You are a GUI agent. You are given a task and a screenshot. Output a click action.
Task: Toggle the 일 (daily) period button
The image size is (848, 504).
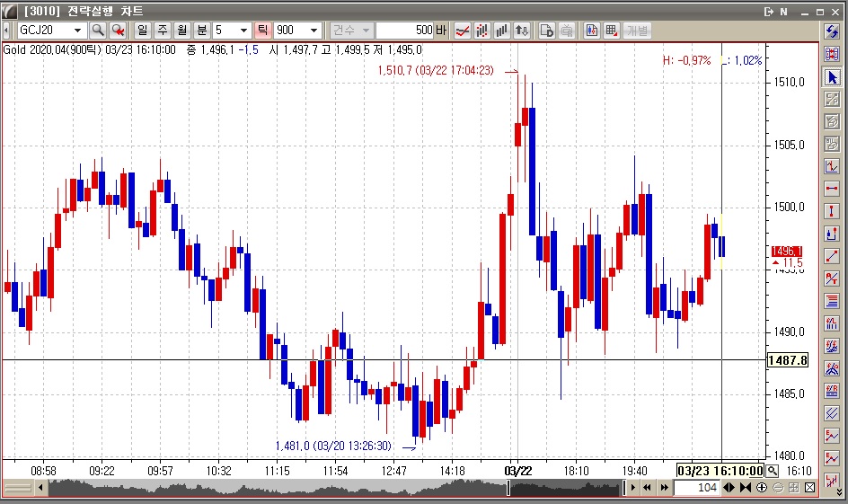[x=142, y=31]
